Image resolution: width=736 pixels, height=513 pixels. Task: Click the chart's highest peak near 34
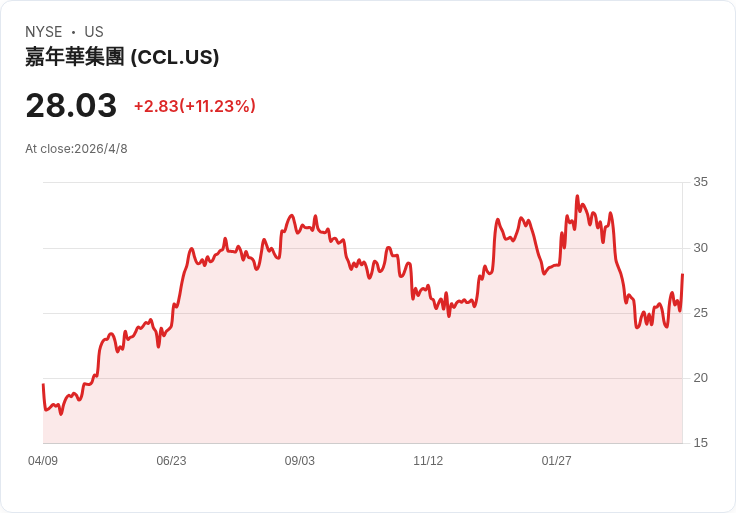[x=577, y=196]
